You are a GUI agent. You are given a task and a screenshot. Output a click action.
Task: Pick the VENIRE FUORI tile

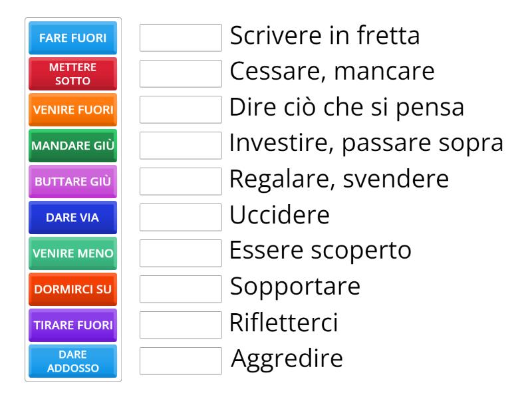pyautogui.click(x=73, y=110)
